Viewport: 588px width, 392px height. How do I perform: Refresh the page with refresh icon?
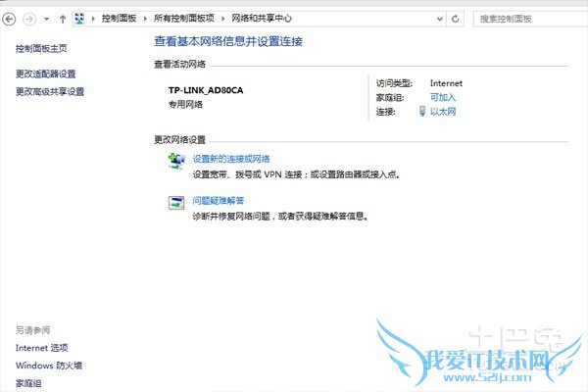click(x=456, y=19)
